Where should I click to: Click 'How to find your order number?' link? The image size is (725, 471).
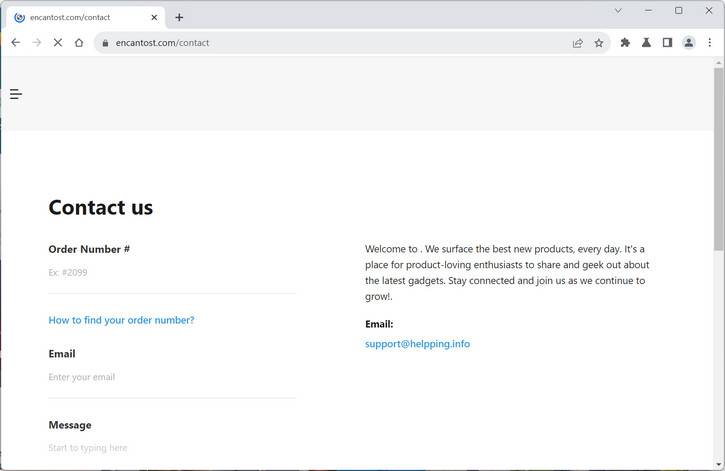121,320
